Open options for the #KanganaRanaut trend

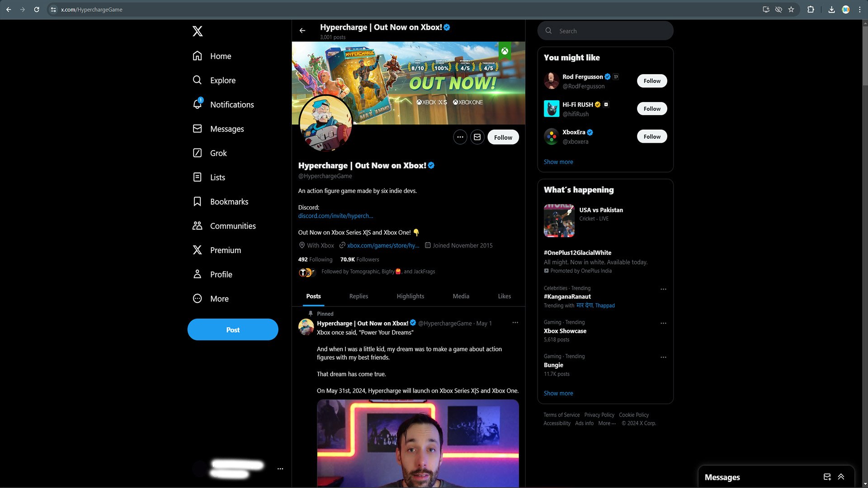663,289
